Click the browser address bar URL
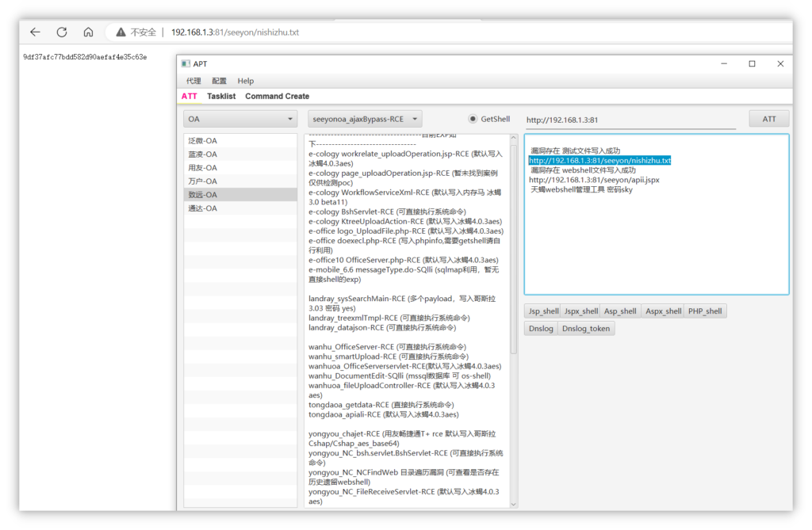 click(235, 32)
